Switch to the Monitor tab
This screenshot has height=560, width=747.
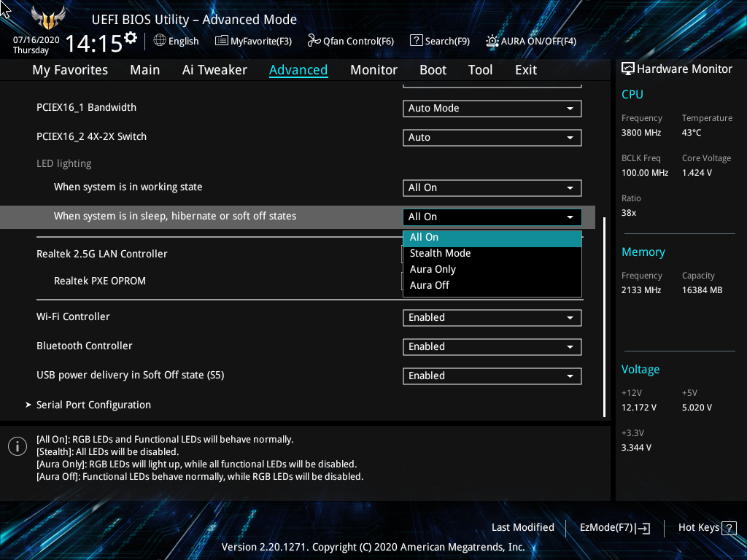[x=373, y=70]
